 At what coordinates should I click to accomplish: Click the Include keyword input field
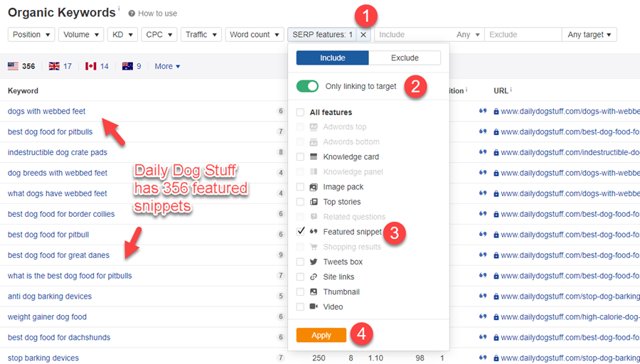pyautogui.click(x=412, y=35)
